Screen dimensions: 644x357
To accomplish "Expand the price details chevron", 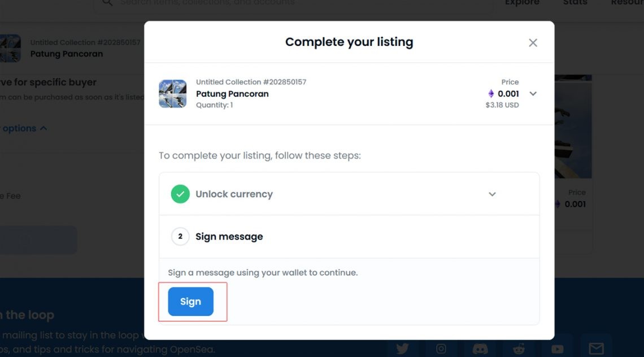I will tap(533, 94).
